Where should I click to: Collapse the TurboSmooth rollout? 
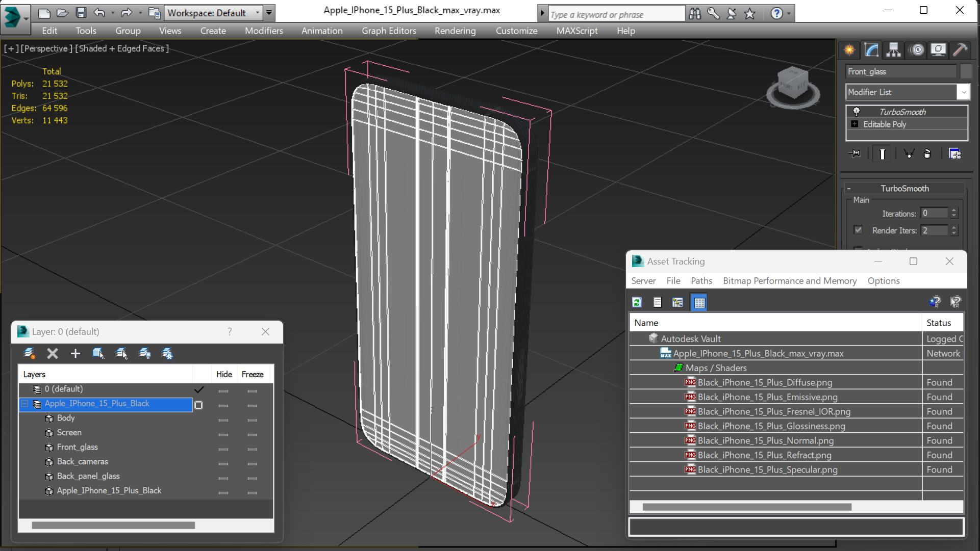pos(849,189)
